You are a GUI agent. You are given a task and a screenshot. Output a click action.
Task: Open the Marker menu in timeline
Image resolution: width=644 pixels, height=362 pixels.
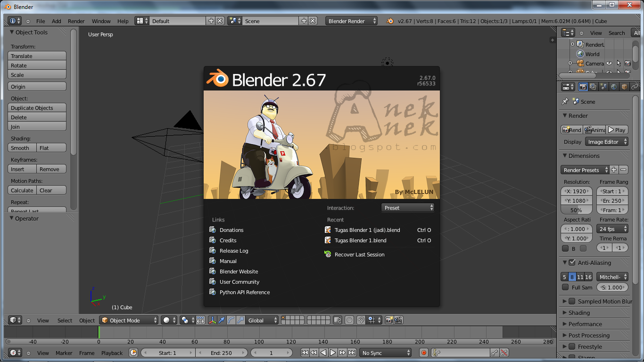(64, 353)
